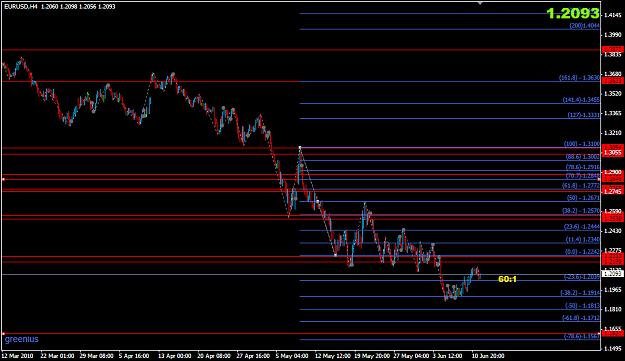Click the 1.1495 price scale value
The height and width of the screenshot is (361, 625).
(613, 349)
